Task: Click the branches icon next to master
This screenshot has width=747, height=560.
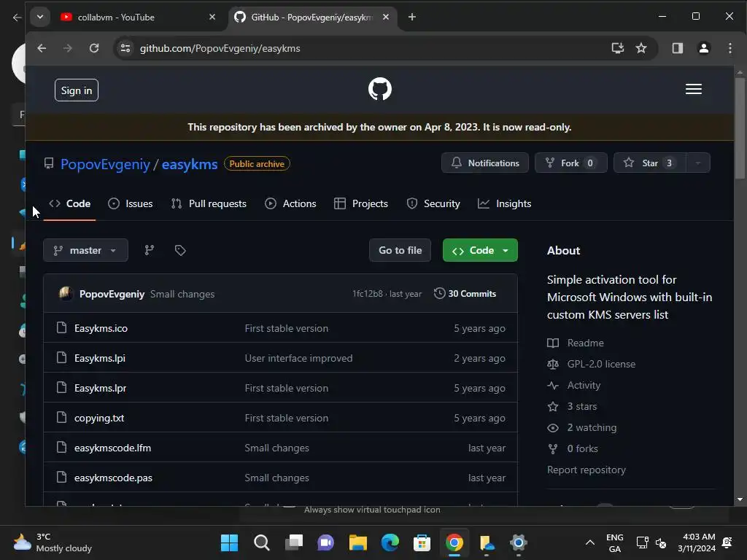Action: [149, 250]
